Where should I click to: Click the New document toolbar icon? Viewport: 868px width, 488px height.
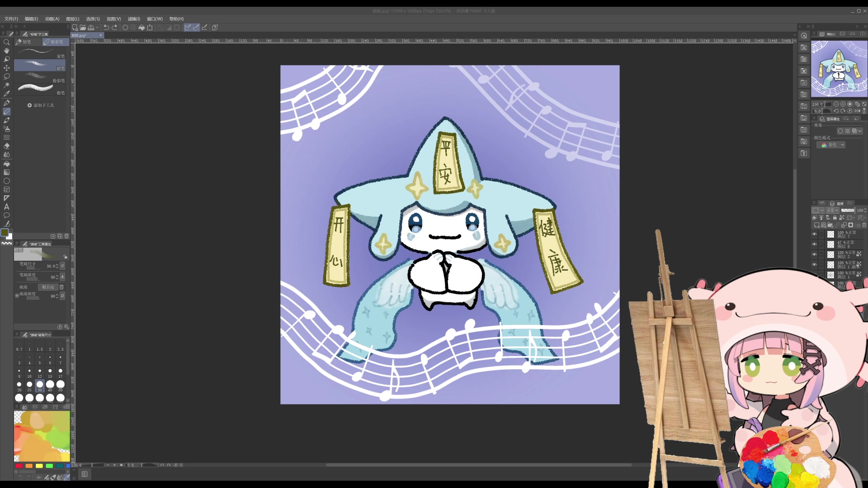click(75, 28)
